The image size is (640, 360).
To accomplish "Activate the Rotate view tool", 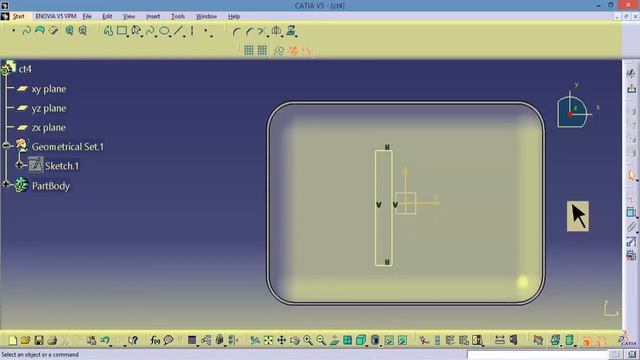I will pos(295,340).
